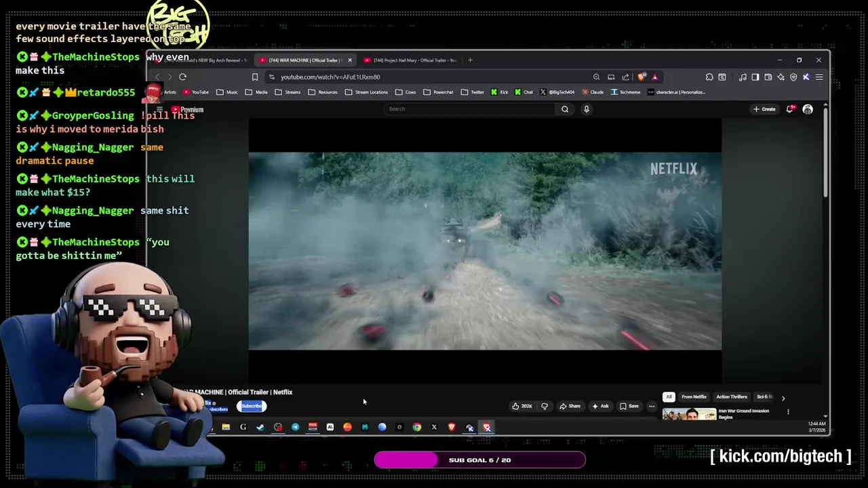This screenshot has height=488, width=868.
Task: Toggle the browser sidebar panel icon
Action: 755,77
